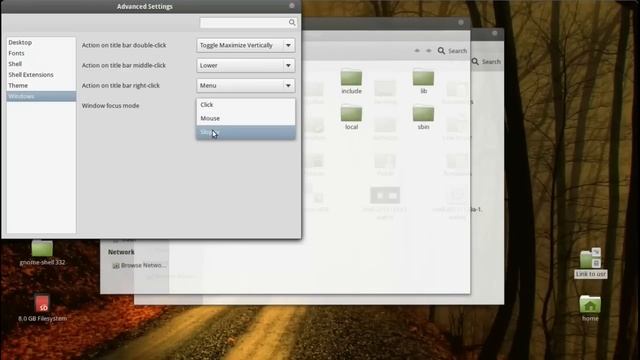Go forward in front file manager

tap(429, 51)
